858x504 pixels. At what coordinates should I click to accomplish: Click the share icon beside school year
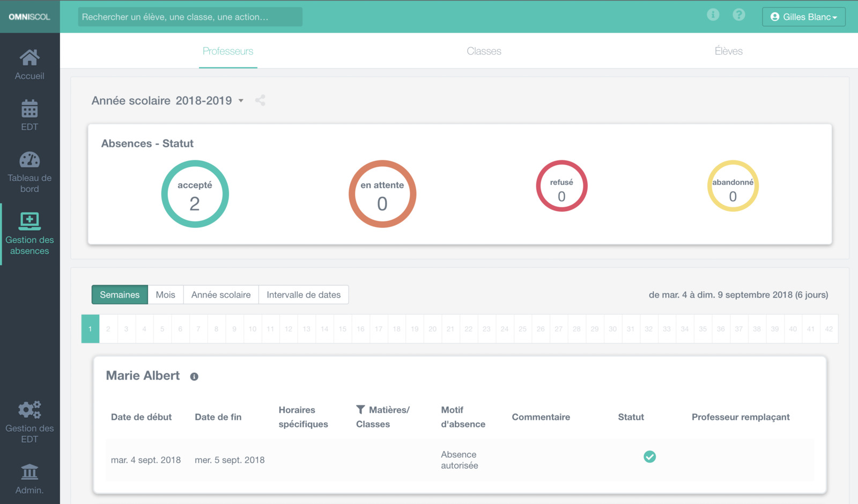pos(260,100)
